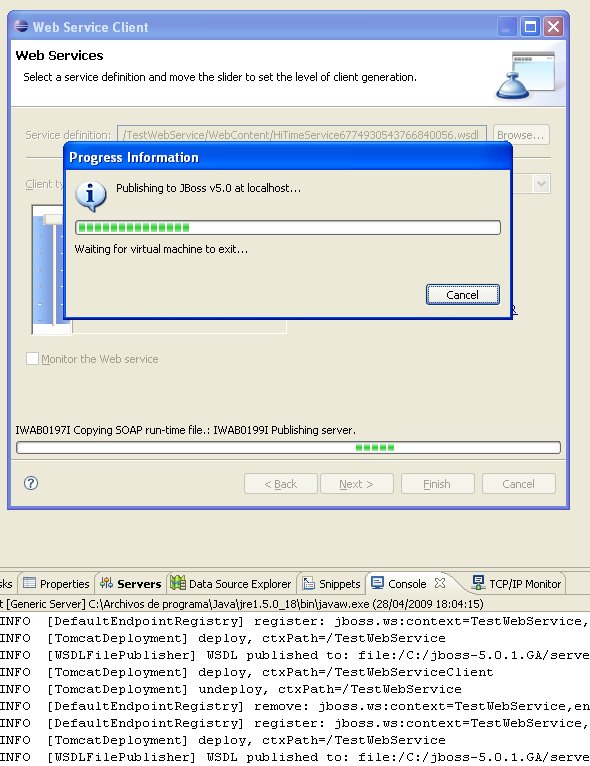The image size is (590, 766).
Task: Click console line undeploy ctxPath=/TestWebService
Action: pos(231,689)
